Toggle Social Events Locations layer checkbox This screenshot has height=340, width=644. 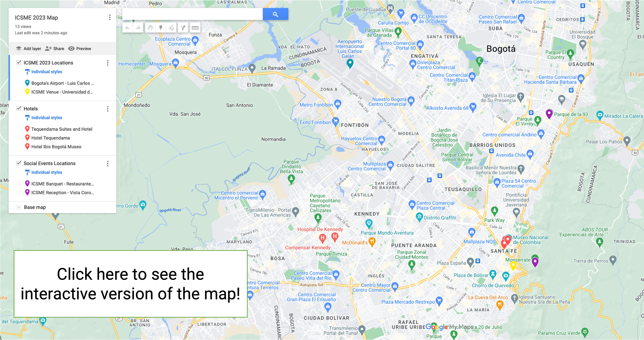point(19,163)
